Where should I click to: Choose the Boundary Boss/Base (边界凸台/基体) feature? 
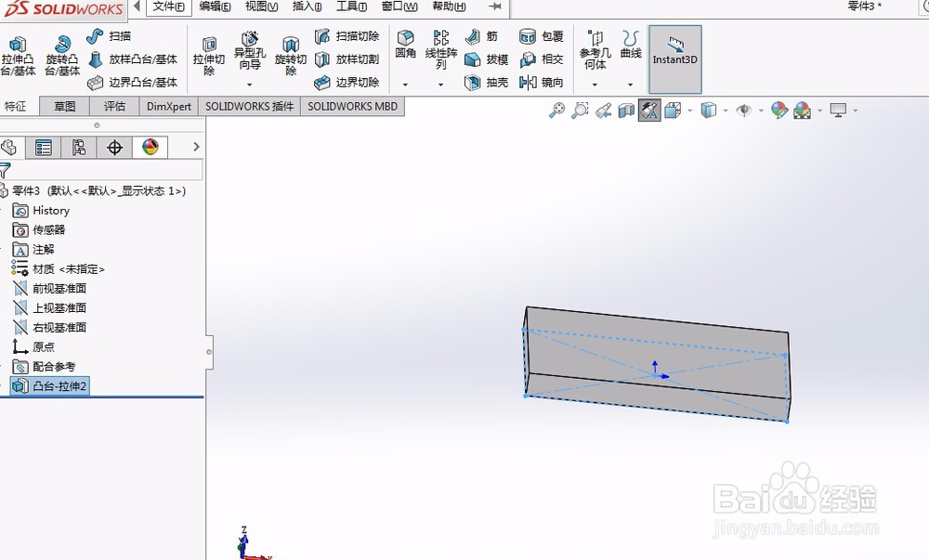pyautogui.click(x=132, y=83)
